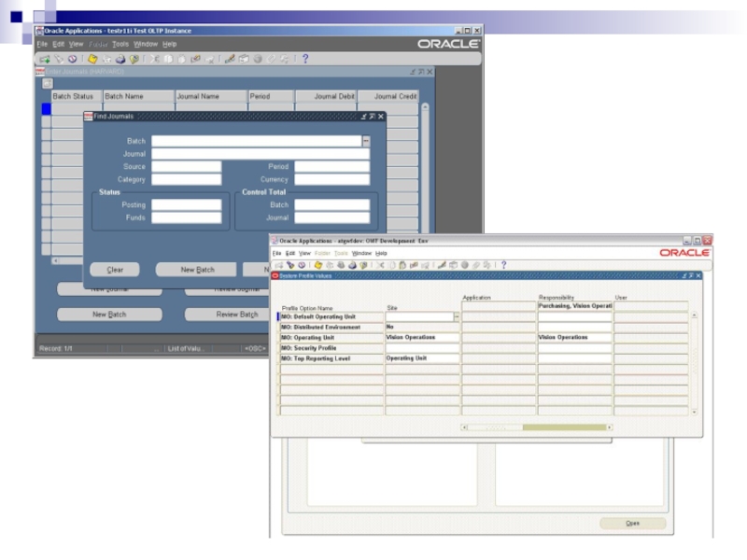This screenshot has width=747, height=560.
Task: Open Batch list of values button
Action: click(x=366, y=141)
